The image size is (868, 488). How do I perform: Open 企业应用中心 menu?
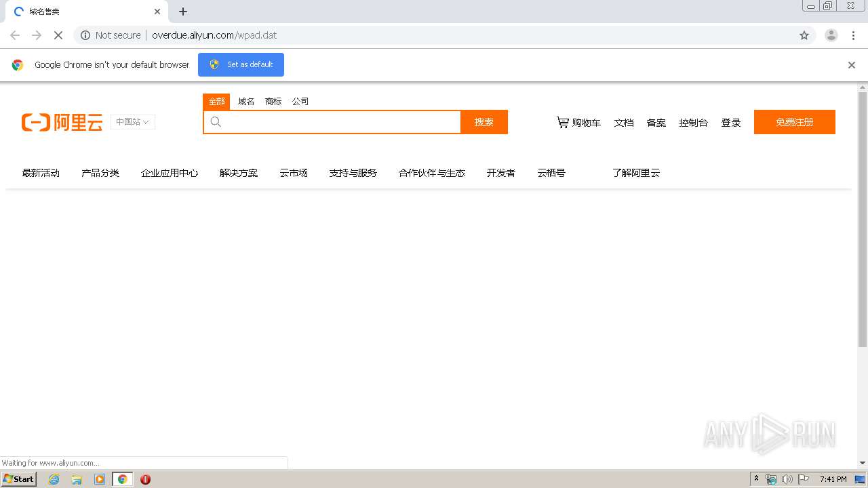(170, 173)
